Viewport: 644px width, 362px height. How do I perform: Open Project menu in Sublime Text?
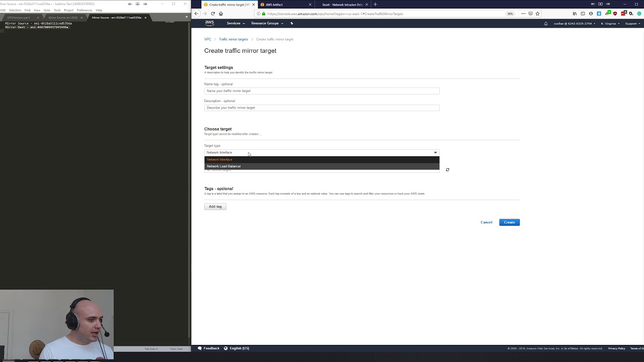point(69,10)
